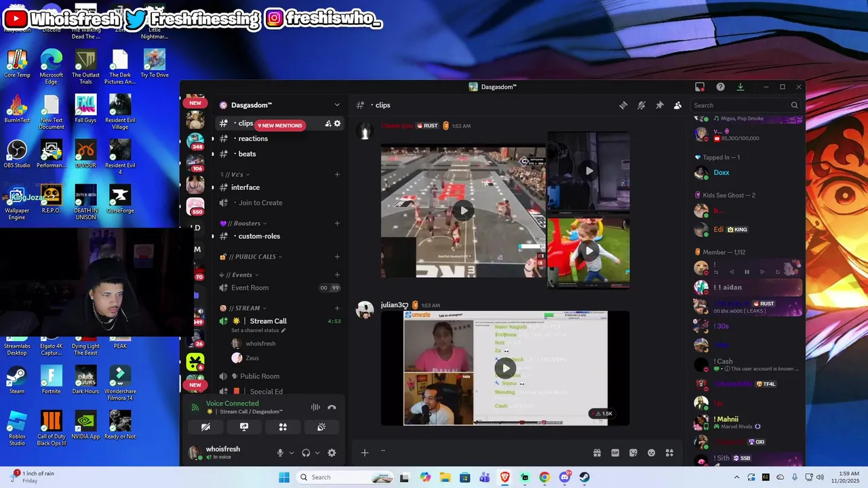Open the interface channel
868x488 pixels.
click(279, 187)
